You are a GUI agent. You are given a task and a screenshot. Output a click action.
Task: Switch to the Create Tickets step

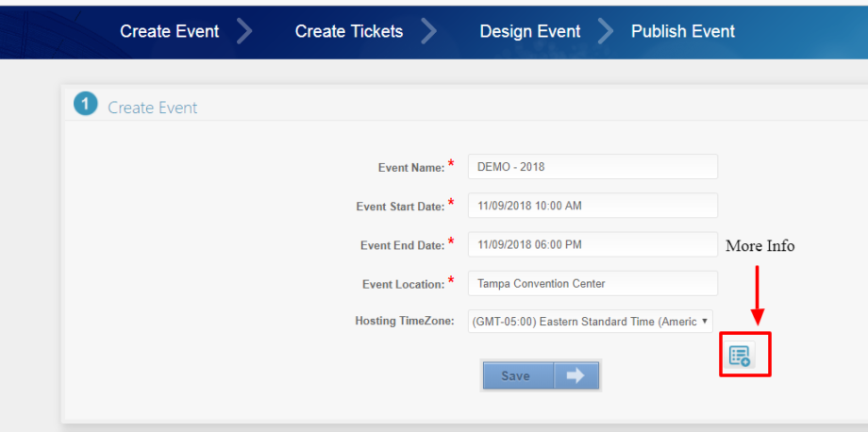pos(348,31)
